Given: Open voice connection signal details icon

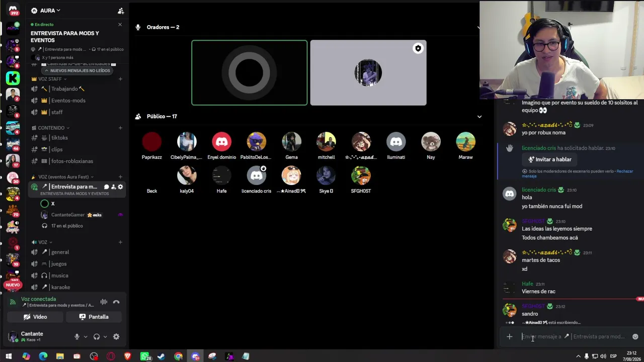Looking at the screenshot, I should point(13,302).
